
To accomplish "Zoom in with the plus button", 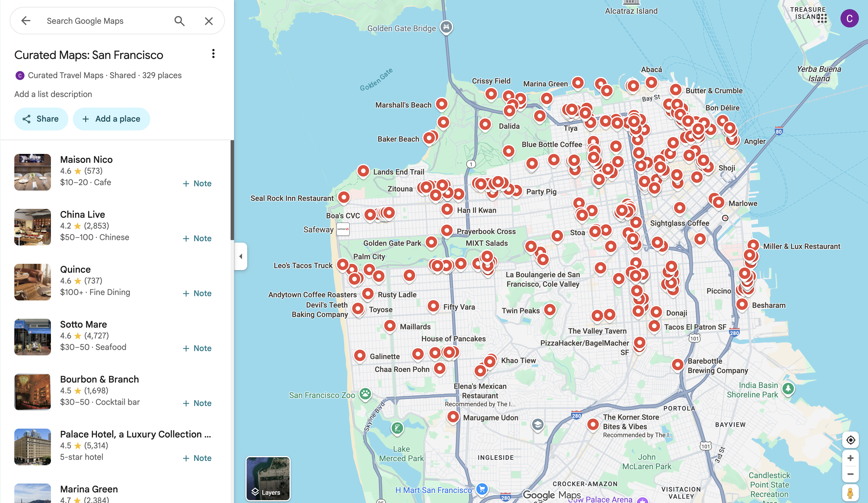I will 851,458.
